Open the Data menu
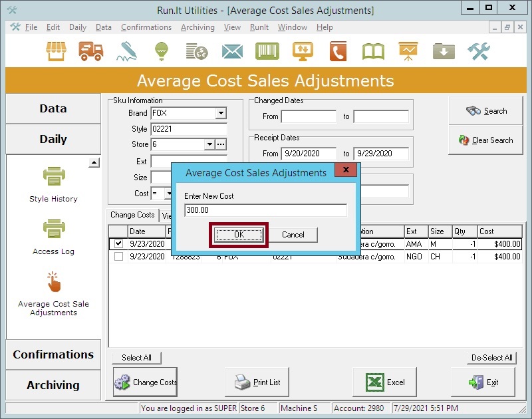The width and height of the screenshot is (532, 419). point(104,27)
